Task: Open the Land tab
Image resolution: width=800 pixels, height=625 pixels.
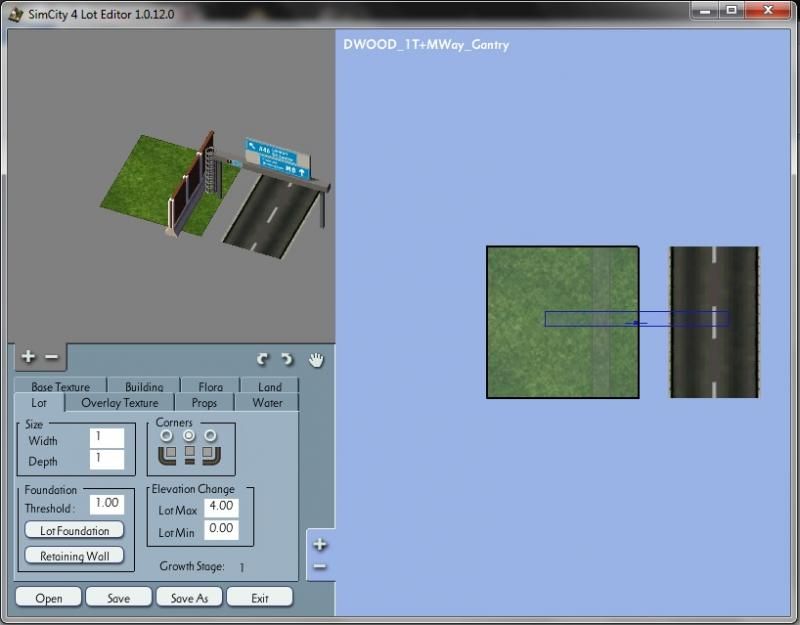Action: (x=269, y=386)
